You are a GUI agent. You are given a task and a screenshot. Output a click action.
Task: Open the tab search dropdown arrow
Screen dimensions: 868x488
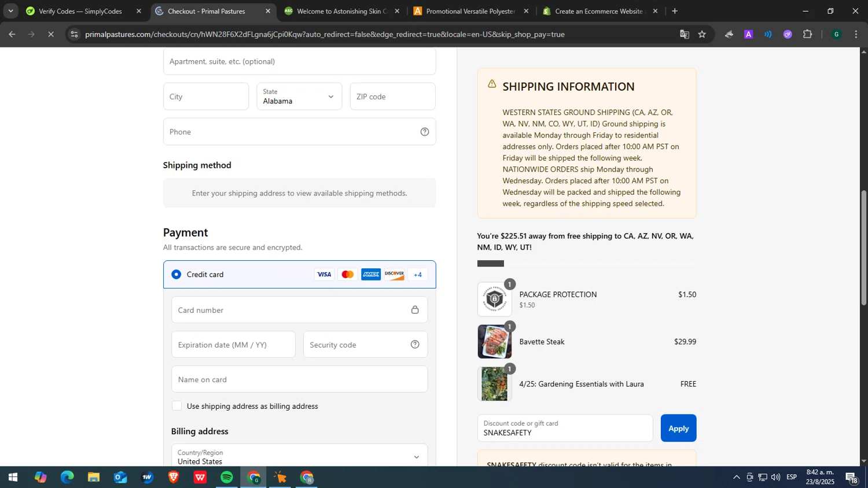(10, 11)
